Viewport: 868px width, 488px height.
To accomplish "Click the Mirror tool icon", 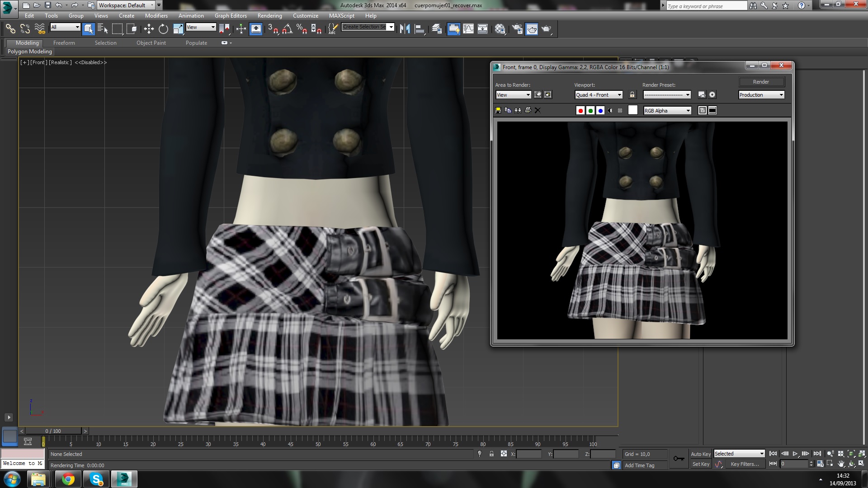I will [405, 29].
